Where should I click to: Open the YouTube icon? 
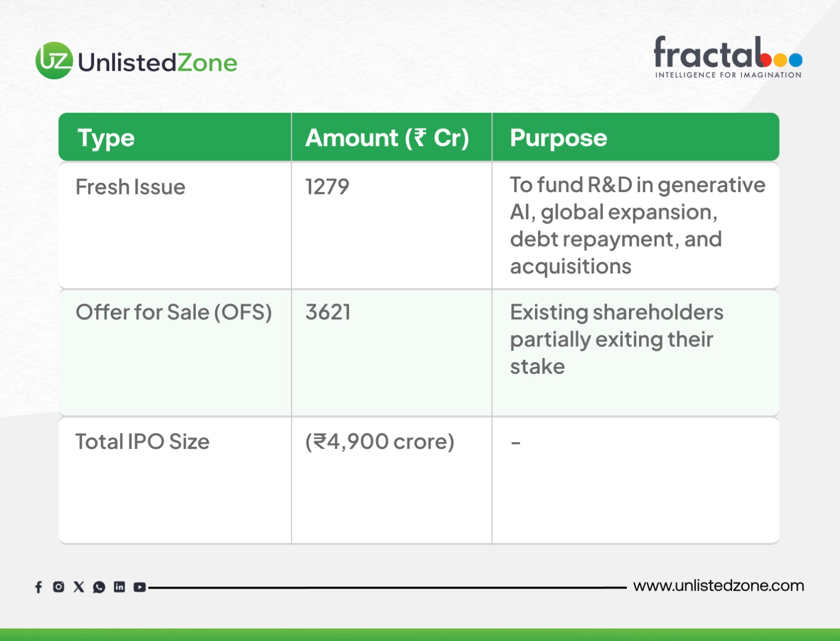click(x=139, y=587)
